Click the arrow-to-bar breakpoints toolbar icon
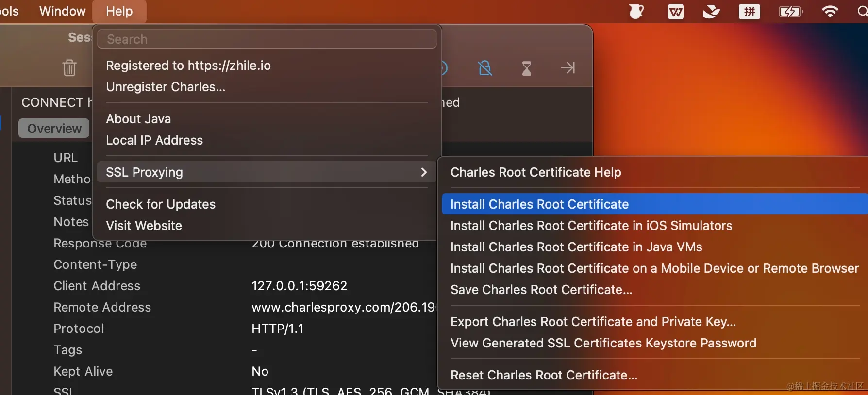 tap(568, 67)
